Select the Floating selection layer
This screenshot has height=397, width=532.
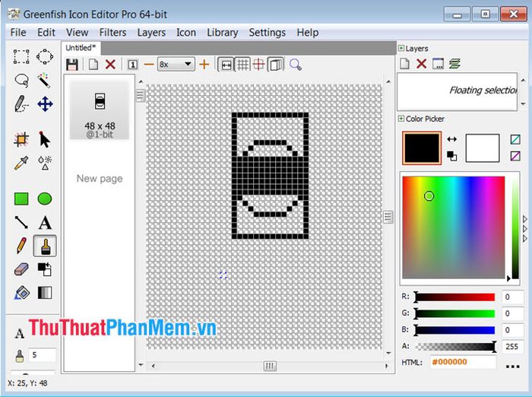pyautogui.click(x=458, y=91)
